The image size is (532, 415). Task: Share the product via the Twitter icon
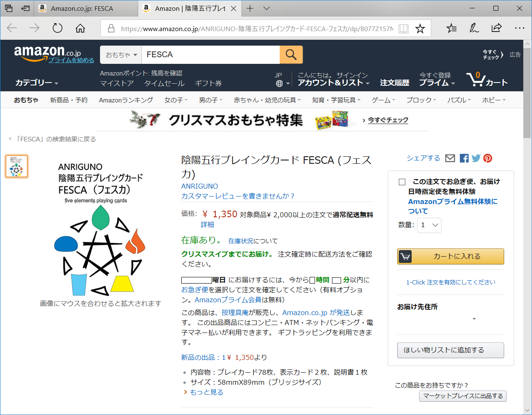click(x=476, y=158)
